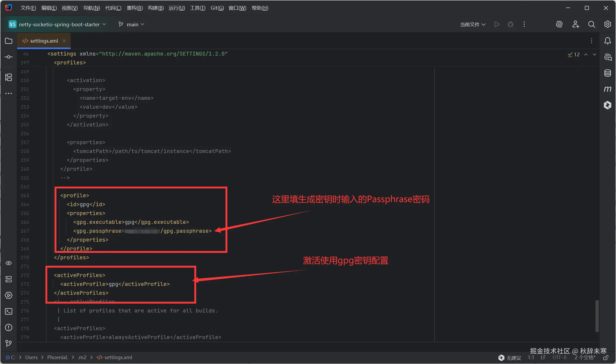Open the Structure tool window icon

point(9,78)
